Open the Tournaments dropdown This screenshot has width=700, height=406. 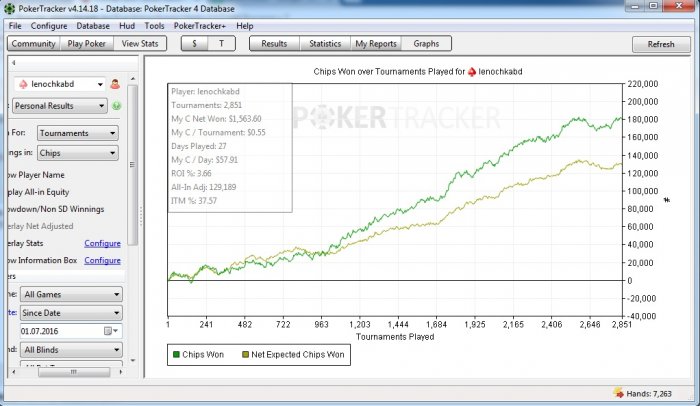click(x=78, y=133)
